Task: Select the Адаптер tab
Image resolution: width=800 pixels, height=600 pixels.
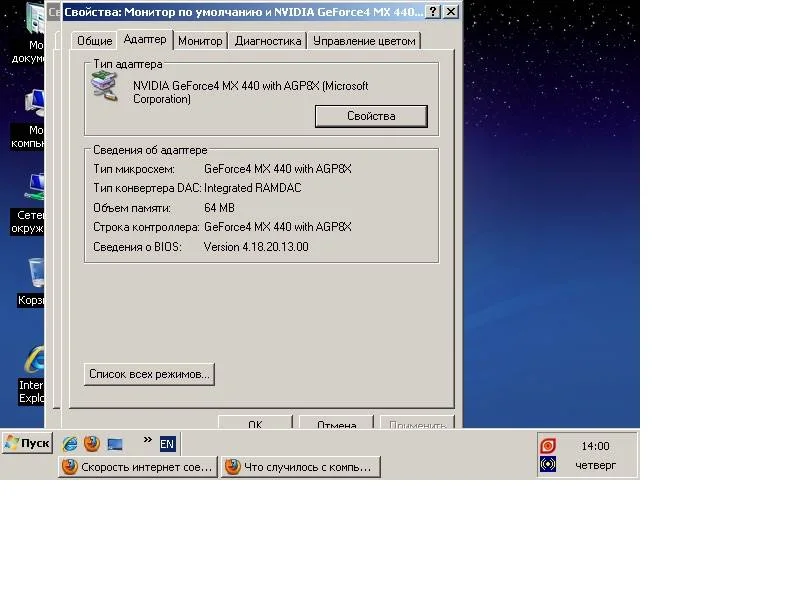Action: [x=145, y=39]
